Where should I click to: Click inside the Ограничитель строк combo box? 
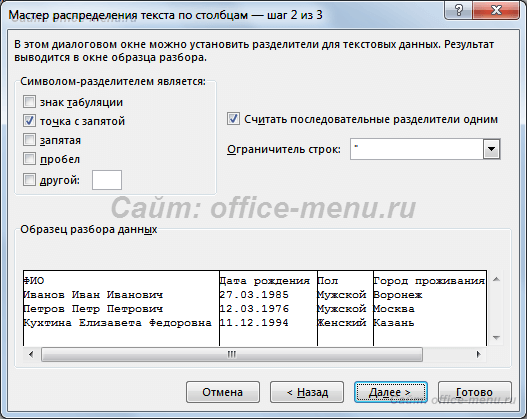pos(417,149)
